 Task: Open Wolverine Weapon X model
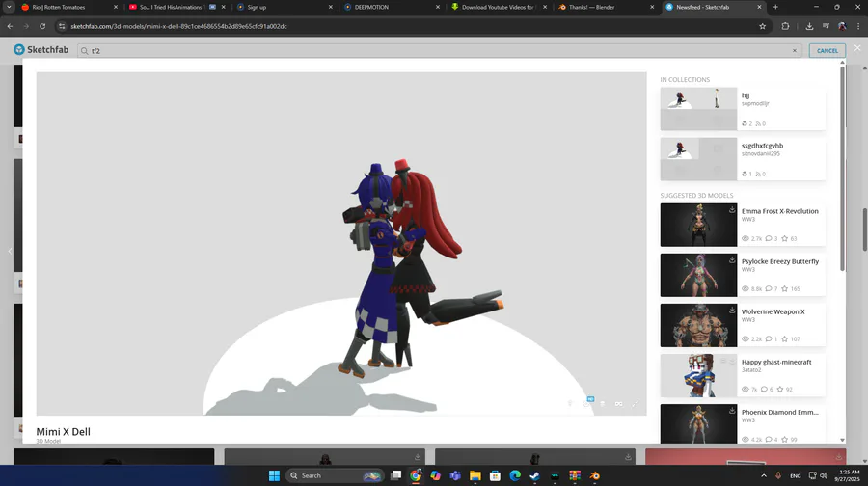click(x=773, y=311)
